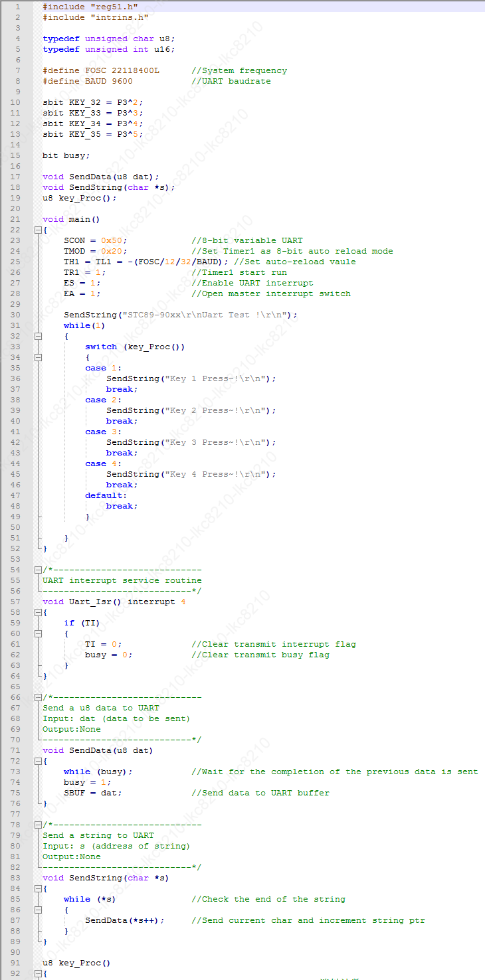The height and width of the screenshot is (980, 485).
Task: Click the bit busy; declaration
Action: click(66, 155)
